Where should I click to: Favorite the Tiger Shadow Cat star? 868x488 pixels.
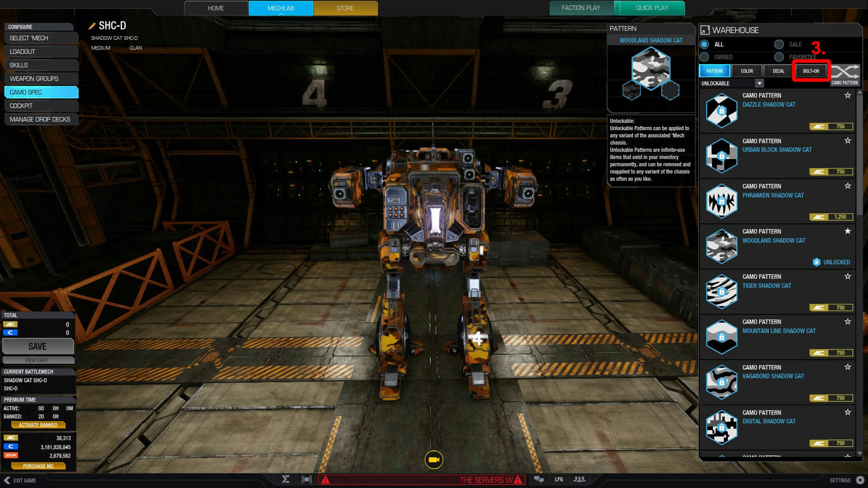point(847,276)
